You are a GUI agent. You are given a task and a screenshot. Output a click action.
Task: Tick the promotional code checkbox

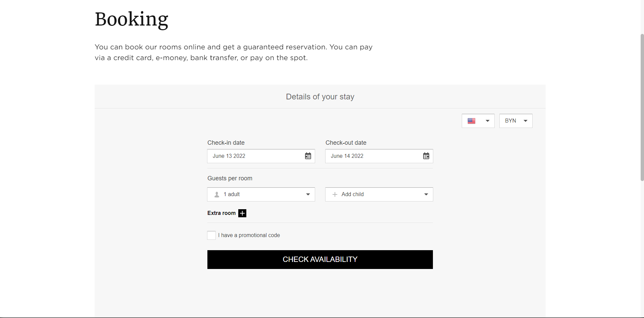(211, 235)
